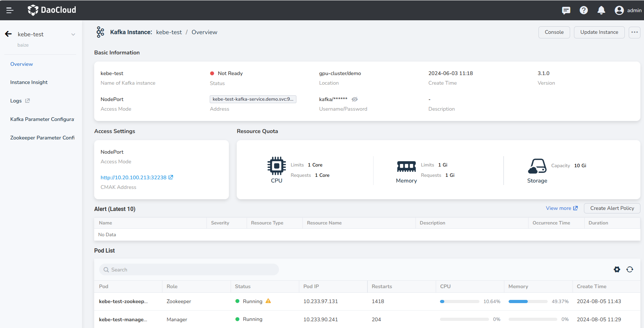Open Kafka Parameter Configuration in the sidebar

click(x=42, y=119)
